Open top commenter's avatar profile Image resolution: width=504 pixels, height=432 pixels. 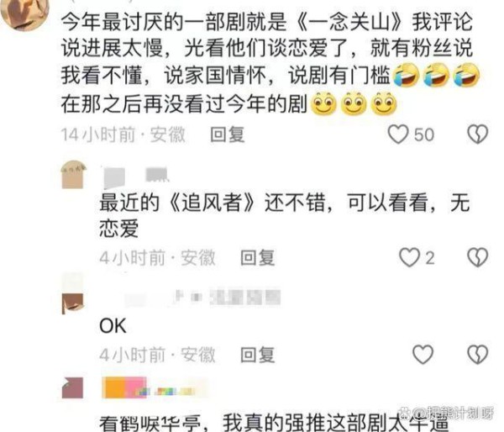[x=24, y=13]
